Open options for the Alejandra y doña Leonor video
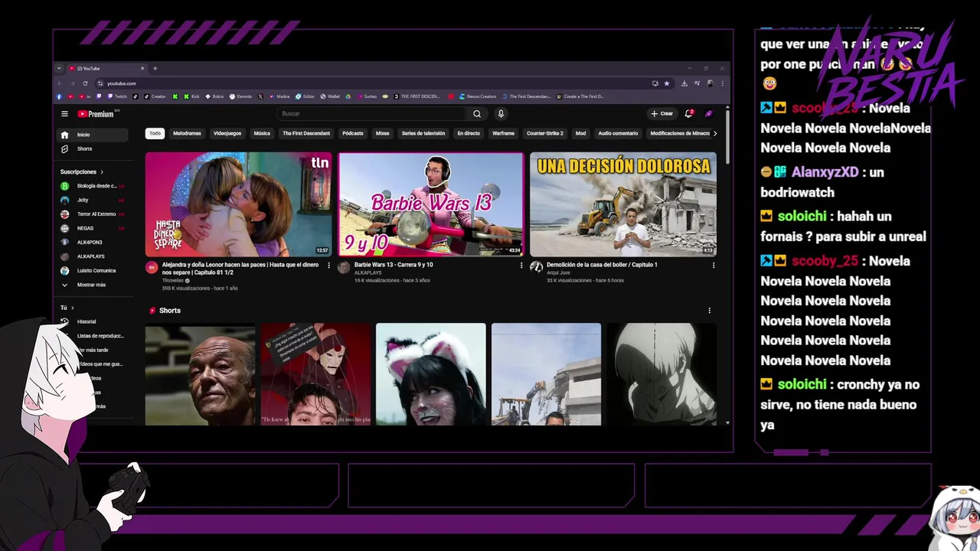 click(x=329, y=266)
